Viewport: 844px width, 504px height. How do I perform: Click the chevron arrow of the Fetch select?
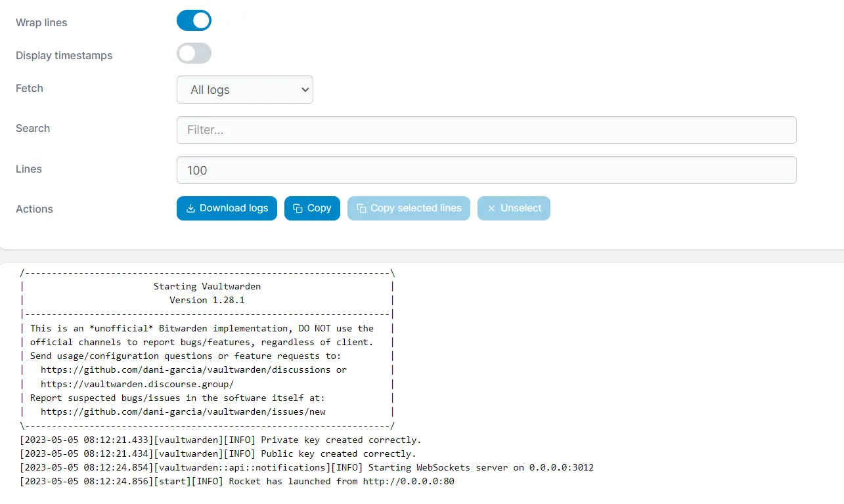(x=305, y=90)
